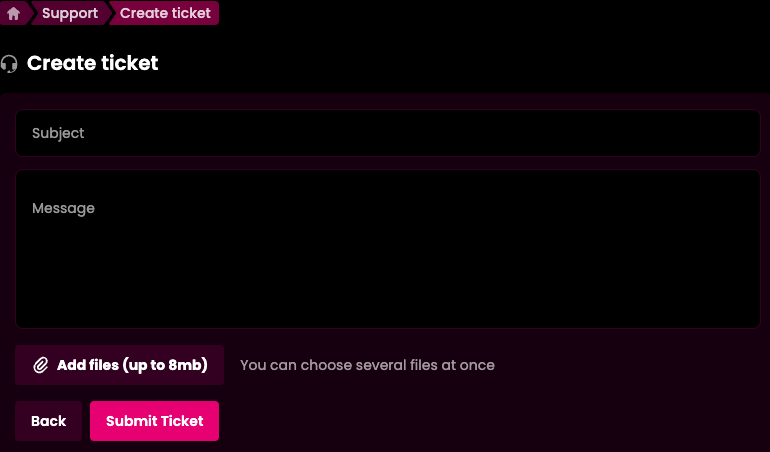Click the paperclip attachment icon
770x452 pixels.
coord(41,365)
